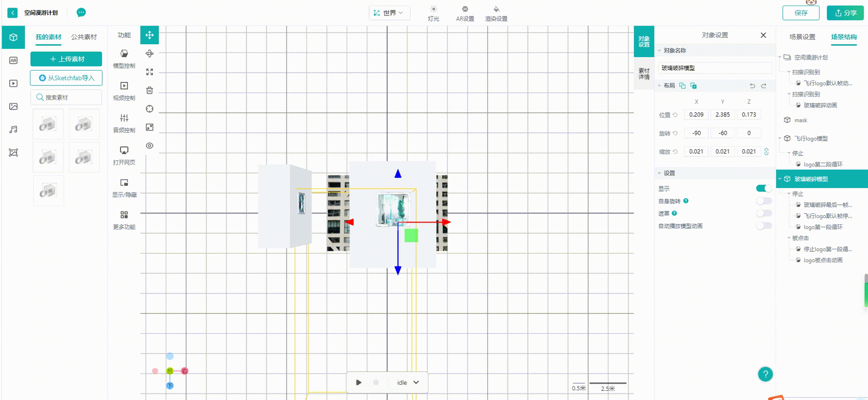Click the scale link lock icon
Screen dimensions: 868x400
click(767, 151)
